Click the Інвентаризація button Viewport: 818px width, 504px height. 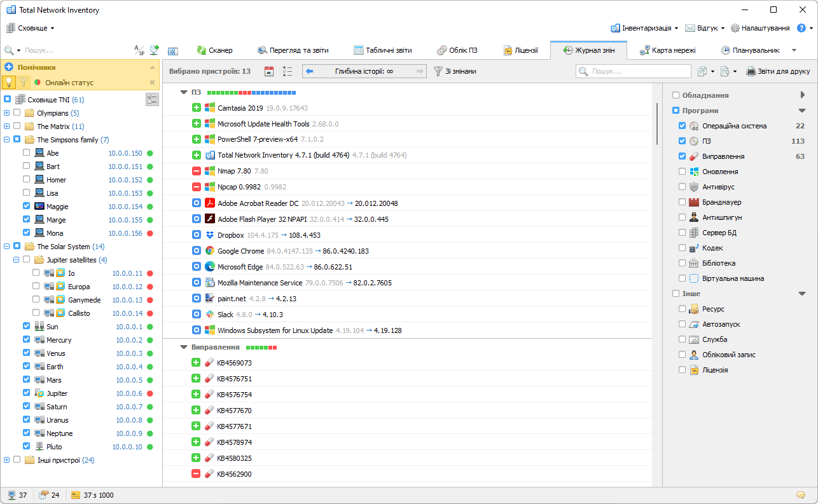644,28
